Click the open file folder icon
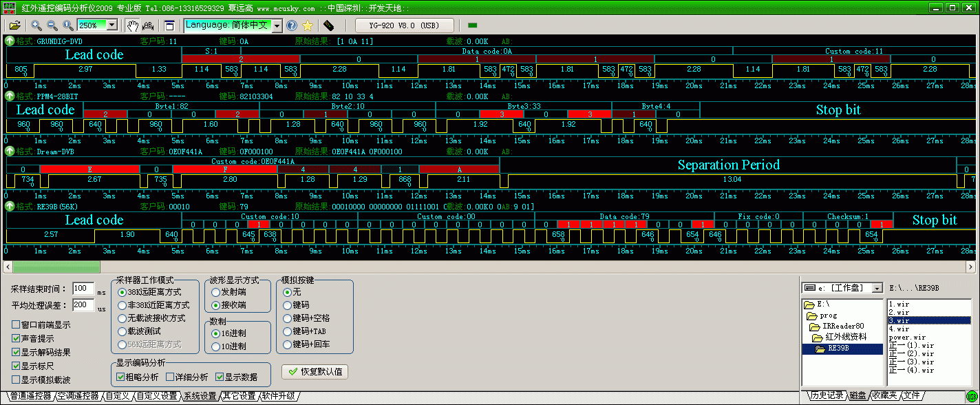This screenshot has width=980, height=405. (x=14, y=25)
